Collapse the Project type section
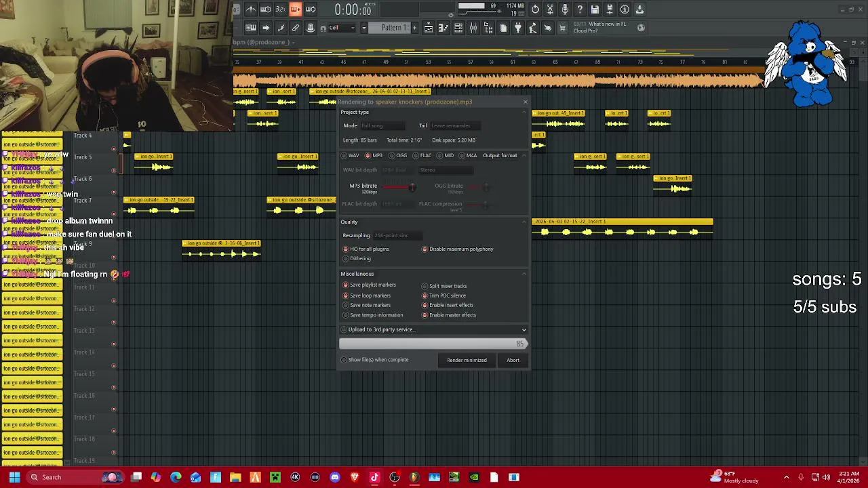 (x=524, y=113)
